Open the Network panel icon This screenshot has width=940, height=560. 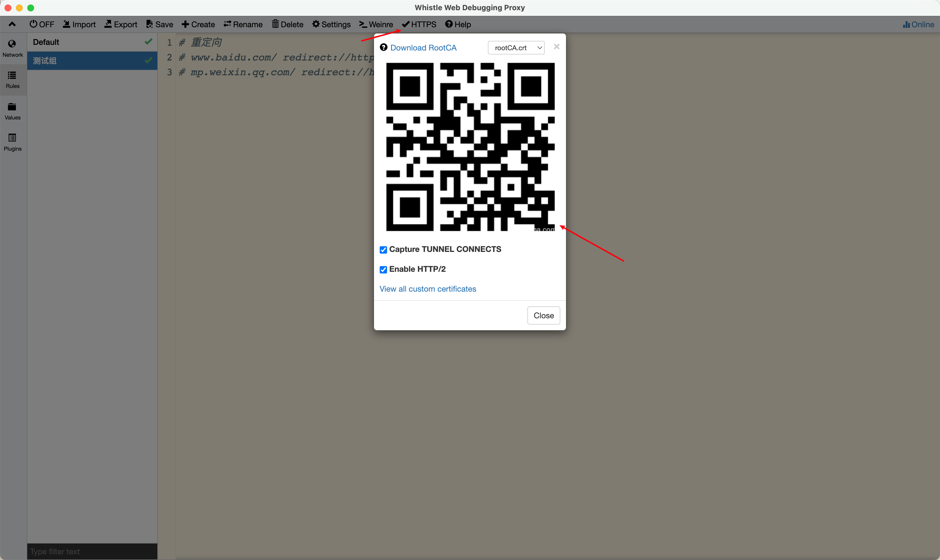(x=12, y=44)
